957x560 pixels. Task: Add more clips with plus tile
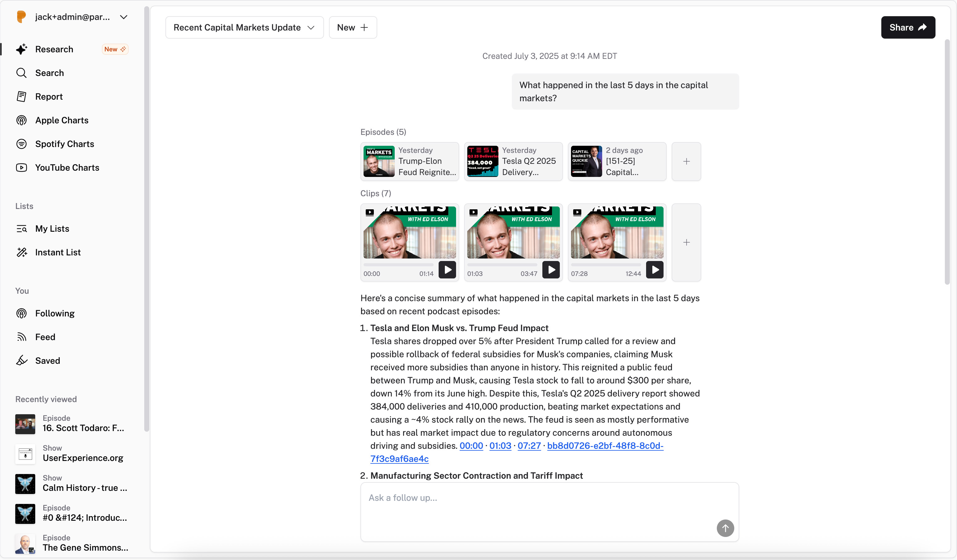pyautogui.click(x=686, y=242)
